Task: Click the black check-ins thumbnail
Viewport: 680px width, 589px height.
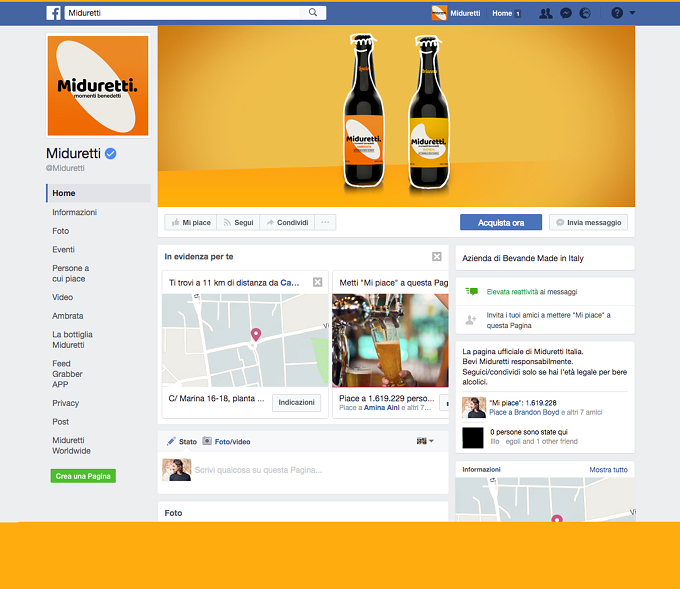Action: pos(473,438)
